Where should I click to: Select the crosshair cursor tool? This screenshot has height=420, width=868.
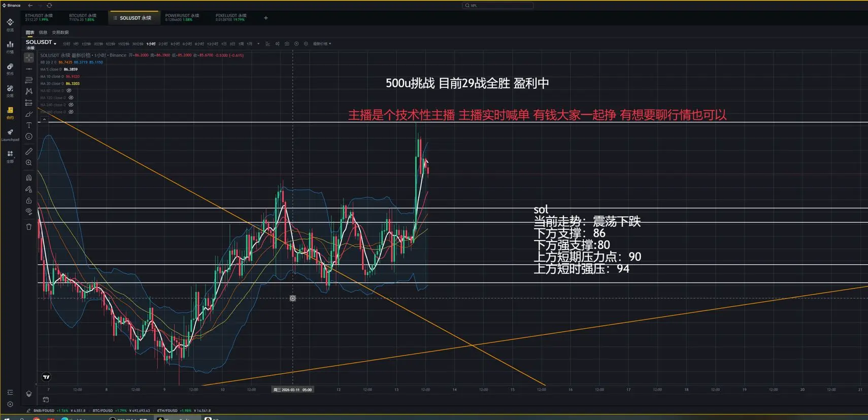[x=29, y=58]
